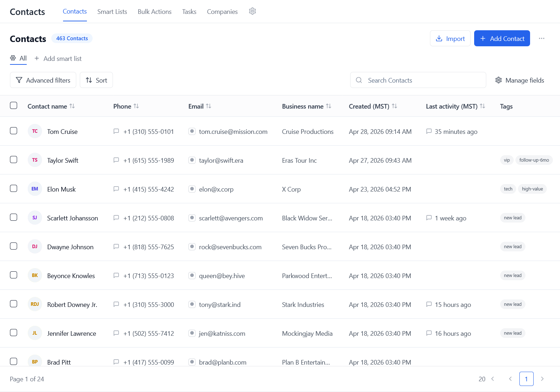Click the BK avatar for Beyonce Knowles
Viewport: 560px width, 392px height.
point(35,275)
